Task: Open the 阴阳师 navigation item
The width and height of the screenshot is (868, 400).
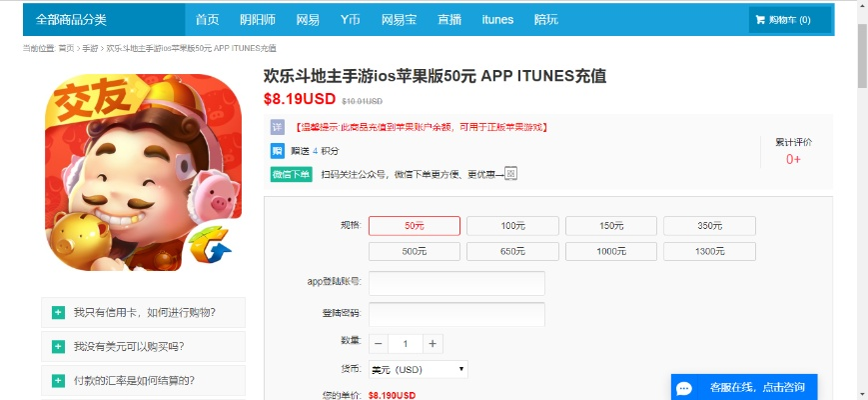Action: coord(258,20)
